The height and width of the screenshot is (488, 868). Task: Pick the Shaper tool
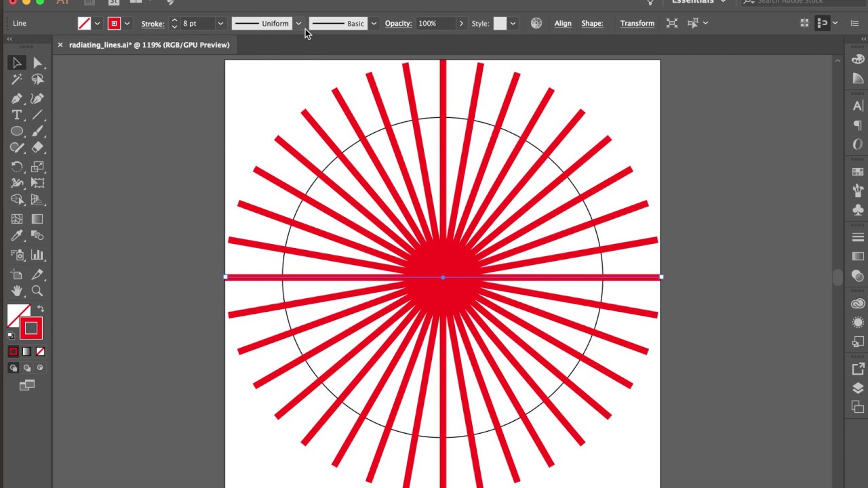[17, 147]
